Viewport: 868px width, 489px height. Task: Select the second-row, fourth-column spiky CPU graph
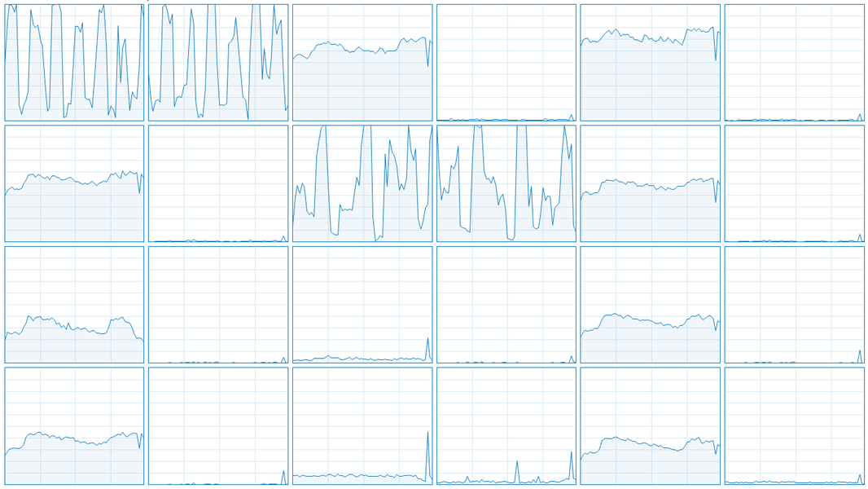pos(506,183)
